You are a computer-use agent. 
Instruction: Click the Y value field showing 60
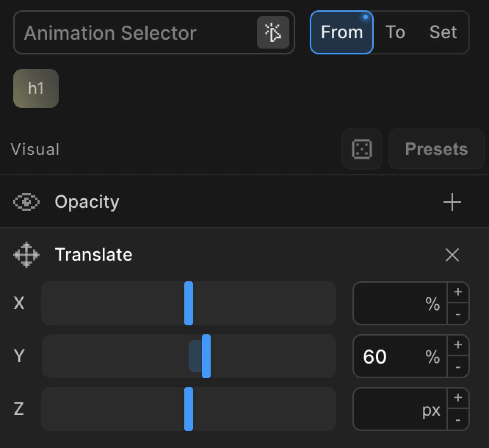(391, 356)
